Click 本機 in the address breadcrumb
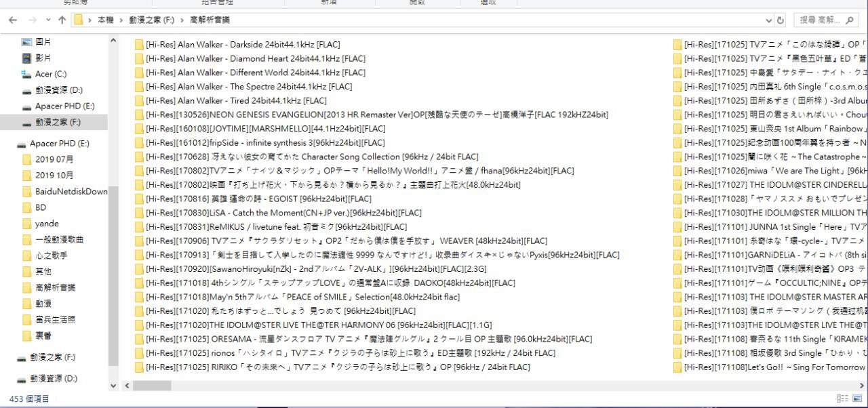Image resolution: width=868 pixels, height=408 pixels. pyautogui.click(x=105, y=20)
